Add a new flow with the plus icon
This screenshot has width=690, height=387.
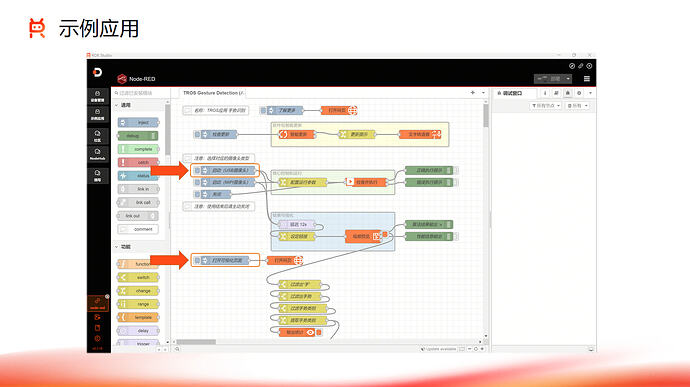(473, 93)
